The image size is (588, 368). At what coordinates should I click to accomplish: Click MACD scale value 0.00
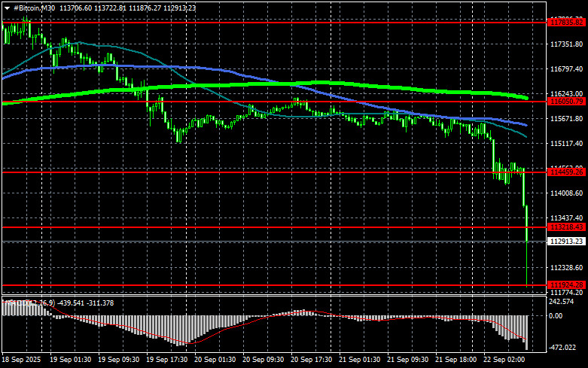click(556, 316)
